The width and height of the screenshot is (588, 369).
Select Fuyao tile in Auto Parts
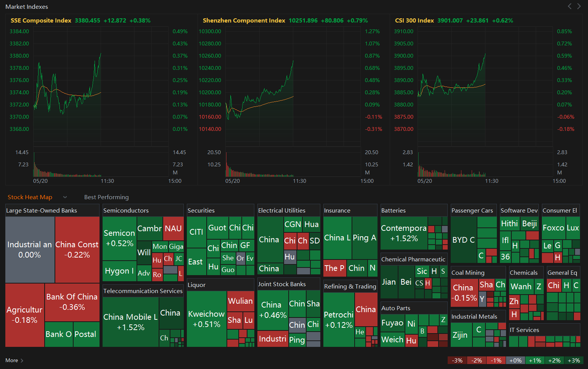(x=392, y=323)
